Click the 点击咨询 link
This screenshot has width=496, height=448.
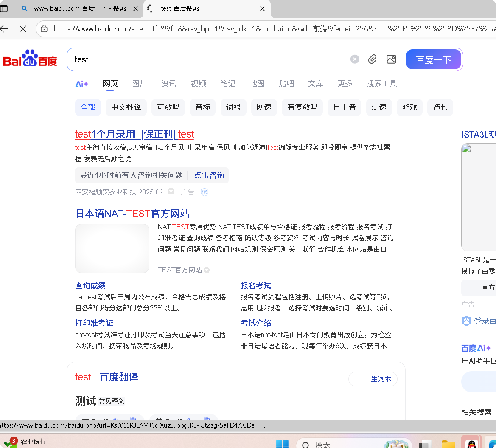(209, 175)
